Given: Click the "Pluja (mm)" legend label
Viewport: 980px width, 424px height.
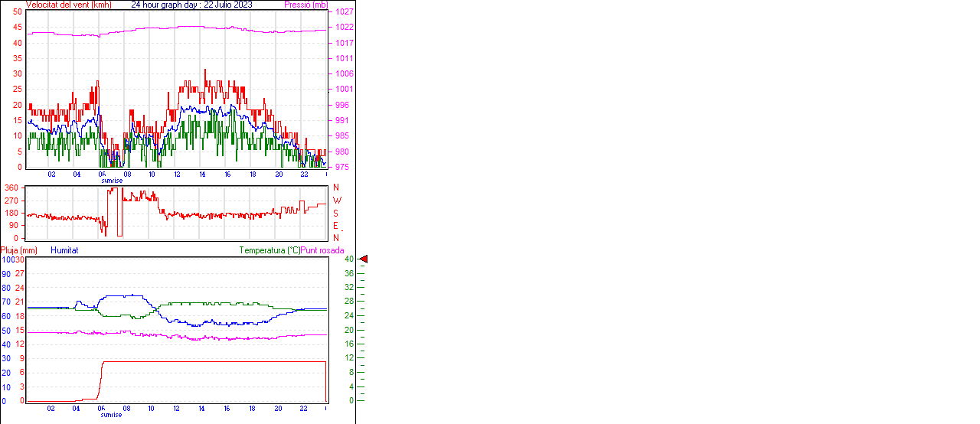Looking at the screenshot, I should (x=19, y=250).
